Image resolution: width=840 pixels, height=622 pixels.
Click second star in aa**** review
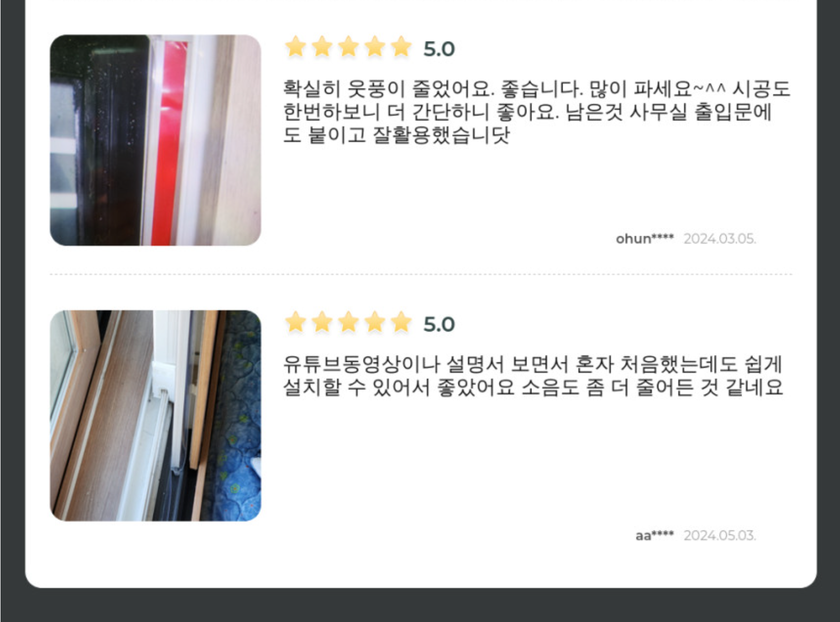click(322, 322)
